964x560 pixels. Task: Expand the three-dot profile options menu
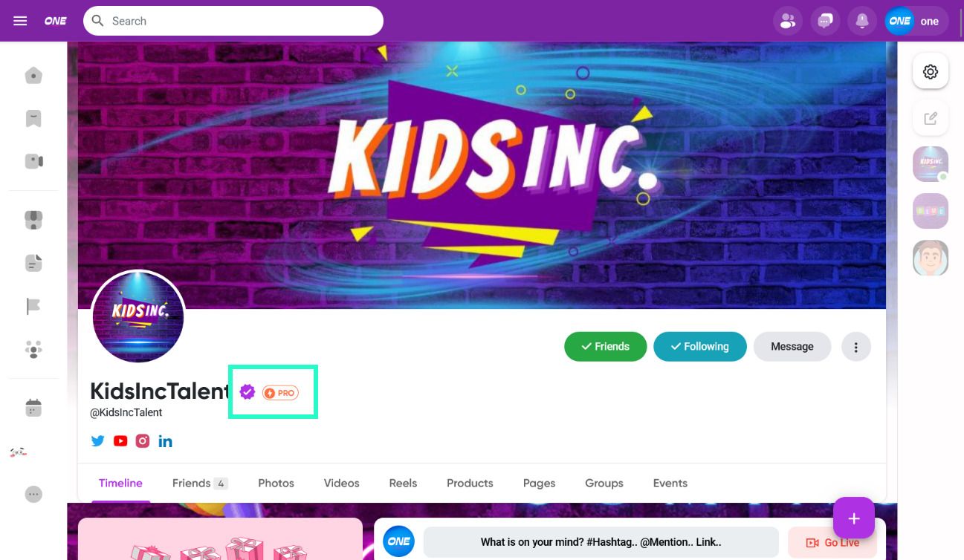pyautogui.click(x=856, y=347)
